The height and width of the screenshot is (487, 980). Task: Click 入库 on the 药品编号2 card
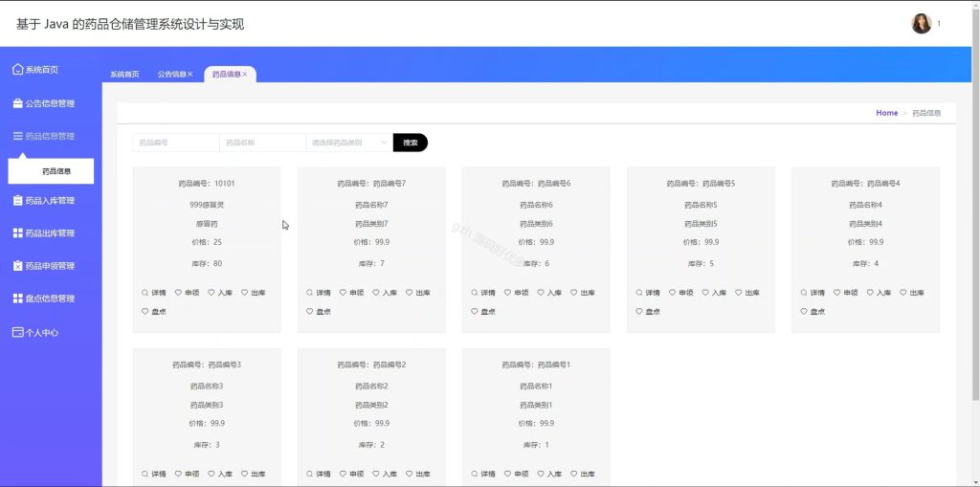pyautogui.click(x=385, y=474)
